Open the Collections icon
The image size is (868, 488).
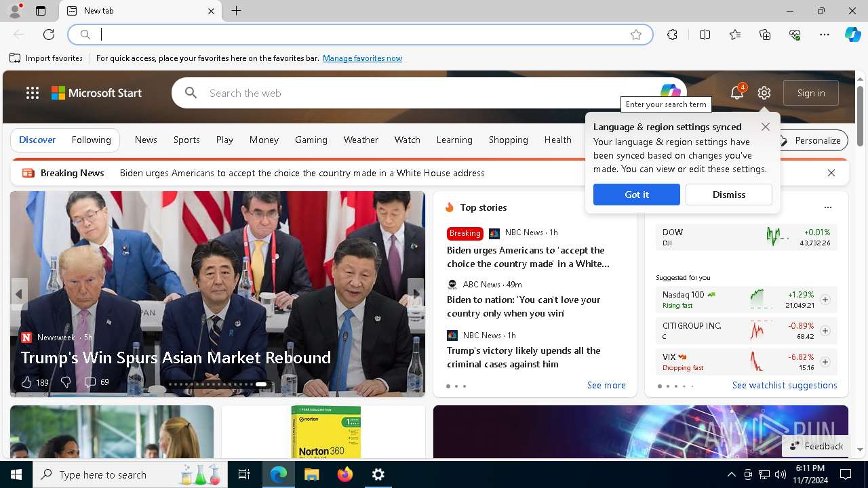(x=765, y=35)
